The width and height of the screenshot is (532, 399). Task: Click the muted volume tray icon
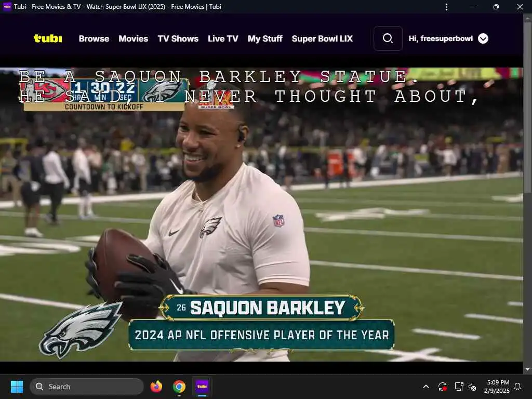pyautogui.click(x=472, y=387)
